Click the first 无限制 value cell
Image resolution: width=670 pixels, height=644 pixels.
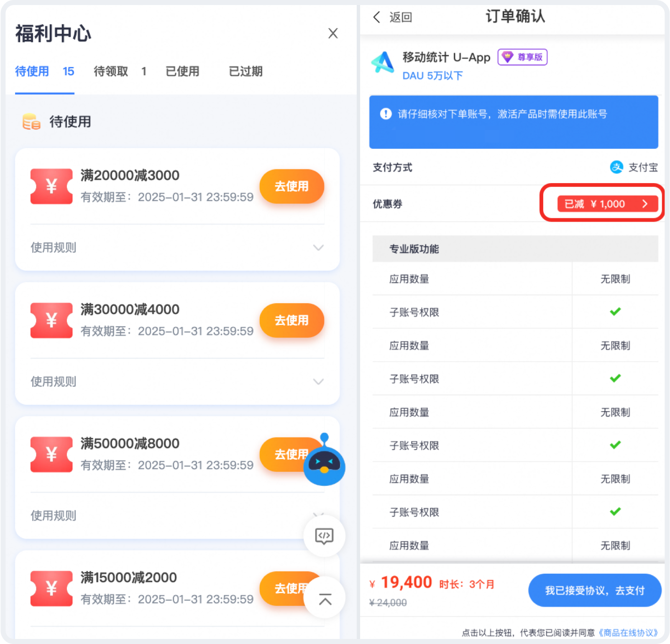pos(615,279)
